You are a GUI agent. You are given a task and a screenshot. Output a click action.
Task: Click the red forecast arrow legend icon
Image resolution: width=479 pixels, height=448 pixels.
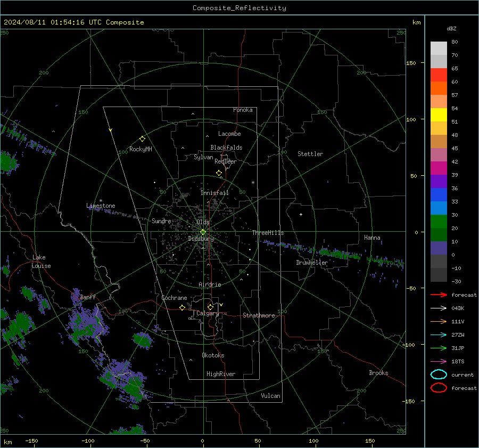tap(439, 295)
